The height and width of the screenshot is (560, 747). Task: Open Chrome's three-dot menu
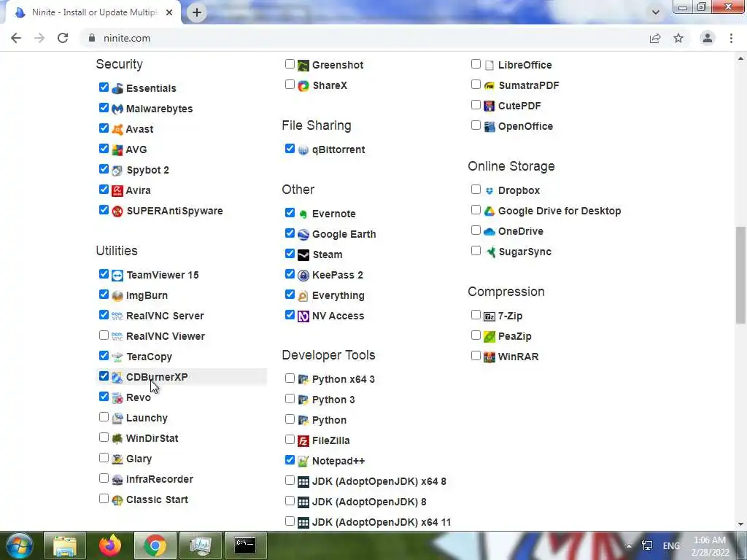(x=731, y=38)
